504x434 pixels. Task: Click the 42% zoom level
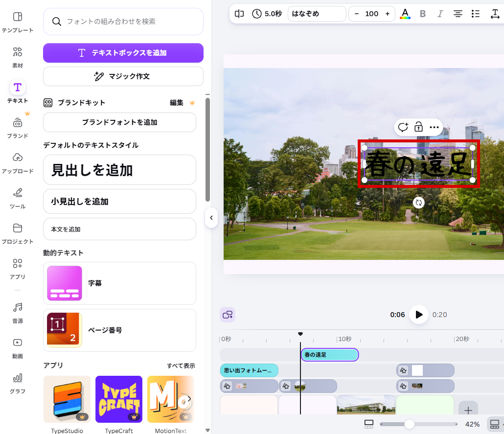pyautogui.click(x=472, y=424)
